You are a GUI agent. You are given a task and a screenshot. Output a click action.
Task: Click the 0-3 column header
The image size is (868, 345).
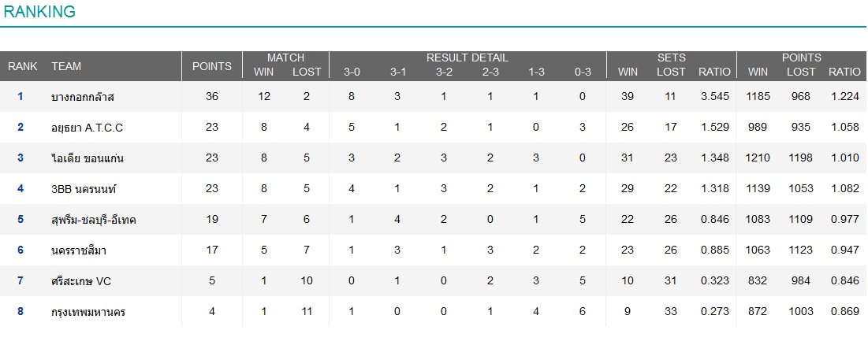(x=583, y=72)
